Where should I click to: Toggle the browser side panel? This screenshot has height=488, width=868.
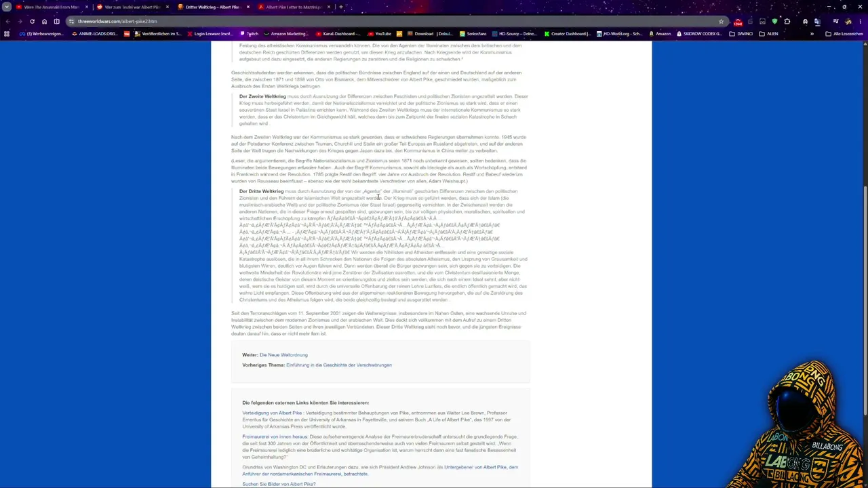coord(56,21)
